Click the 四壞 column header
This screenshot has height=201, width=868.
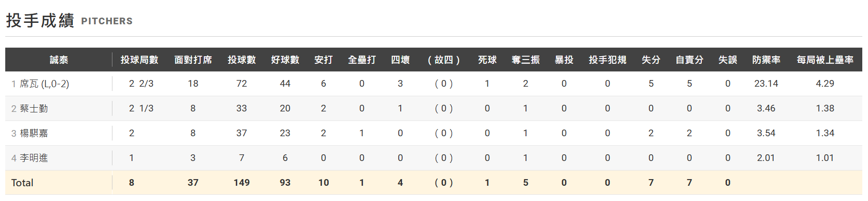(400, 60)
